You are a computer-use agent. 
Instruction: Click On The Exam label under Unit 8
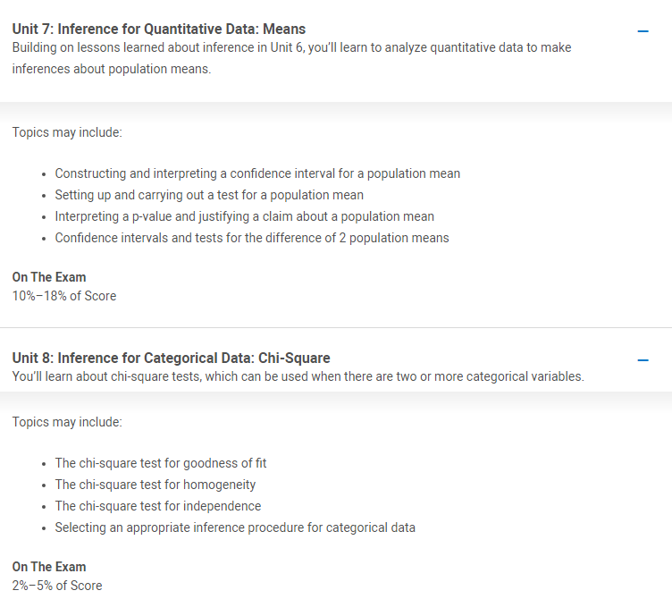pos(49,567)
